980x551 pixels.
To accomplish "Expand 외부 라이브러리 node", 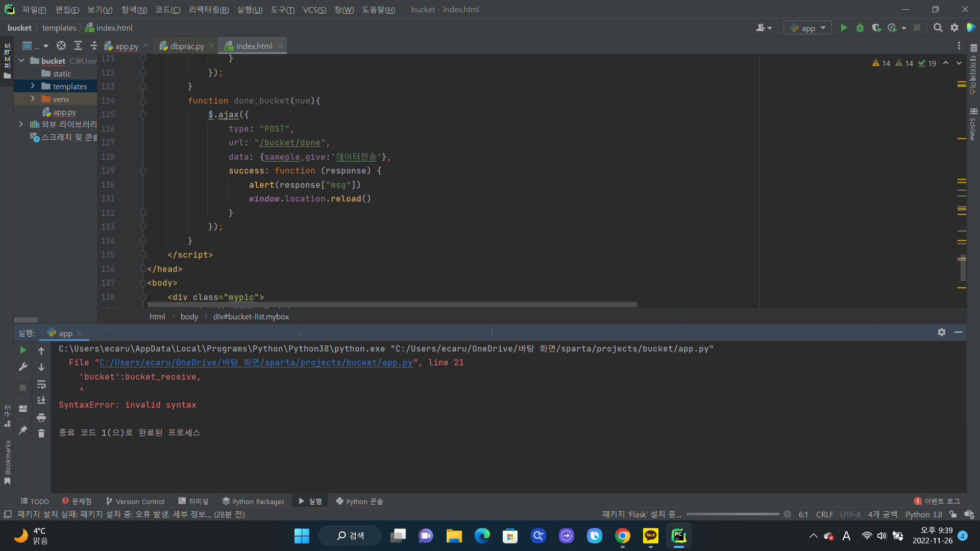I will click(21, 124).
